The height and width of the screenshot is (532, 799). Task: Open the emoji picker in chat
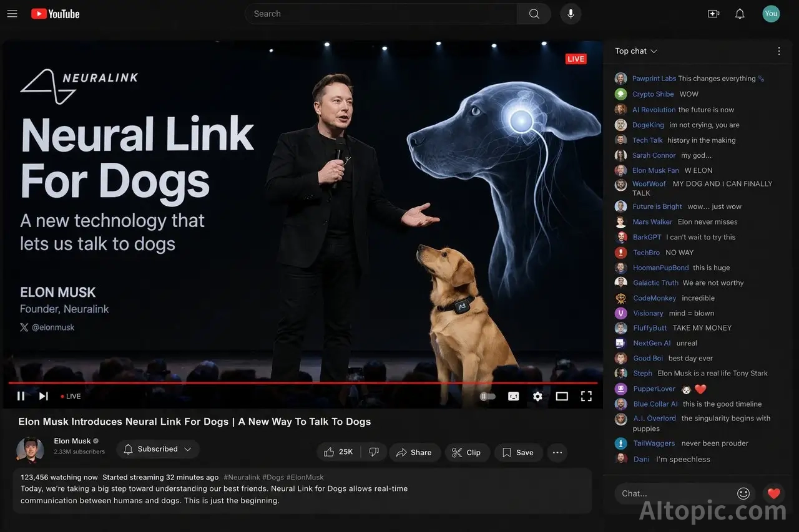[743, 493]
